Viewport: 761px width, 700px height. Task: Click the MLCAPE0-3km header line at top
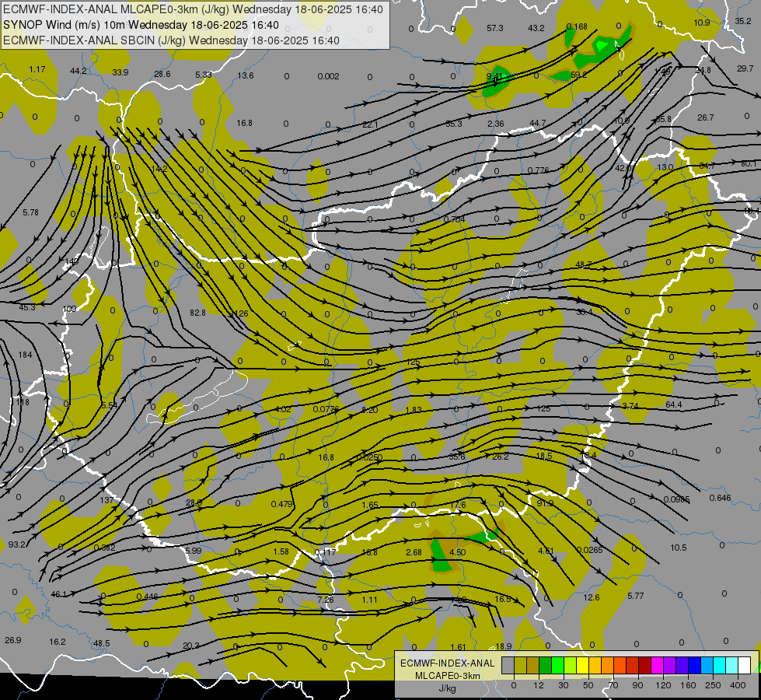point(193,9)
